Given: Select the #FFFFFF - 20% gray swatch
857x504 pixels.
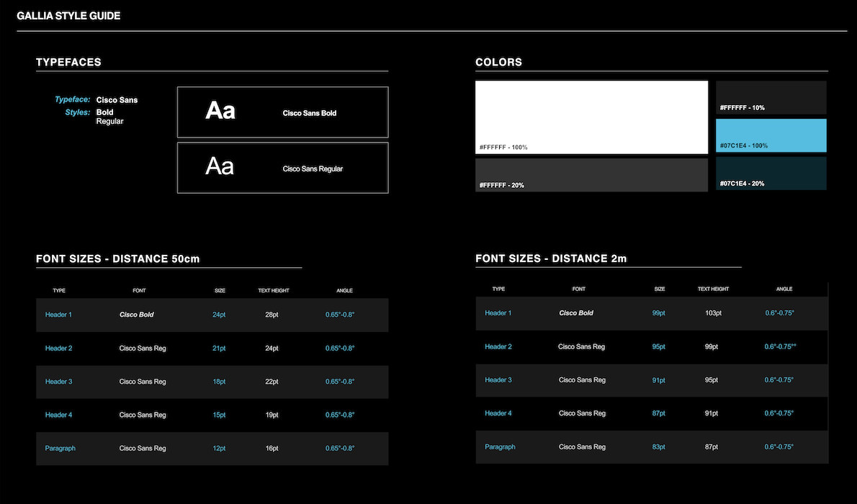Looking at the screenshot, I should 591,175.
